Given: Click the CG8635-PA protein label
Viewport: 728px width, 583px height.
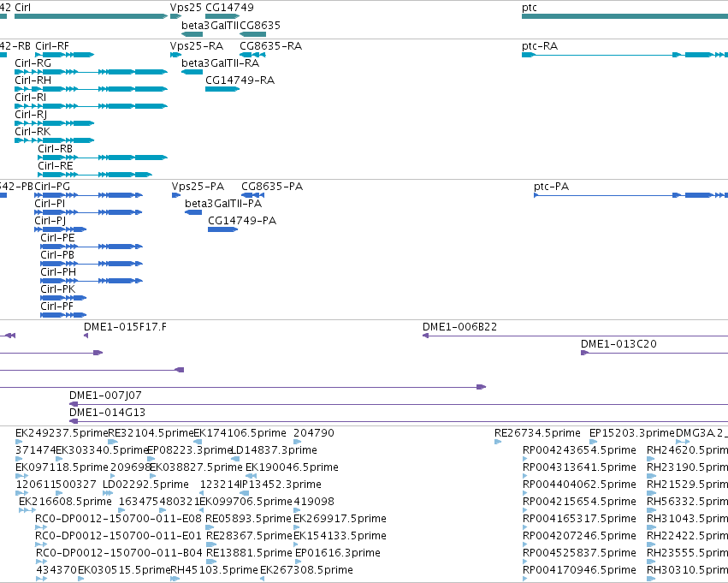Looking at the screenshot, I should (272, 187).
